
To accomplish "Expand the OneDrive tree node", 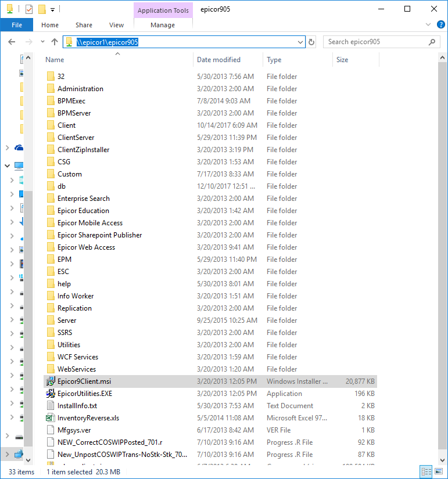I will click(x=8, y=148).
